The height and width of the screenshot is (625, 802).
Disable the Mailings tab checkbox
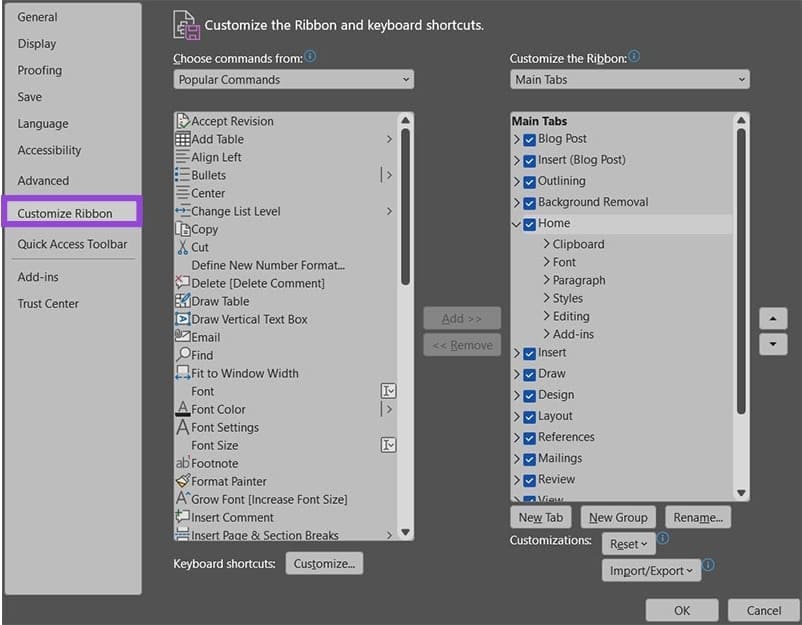point(530,459)
